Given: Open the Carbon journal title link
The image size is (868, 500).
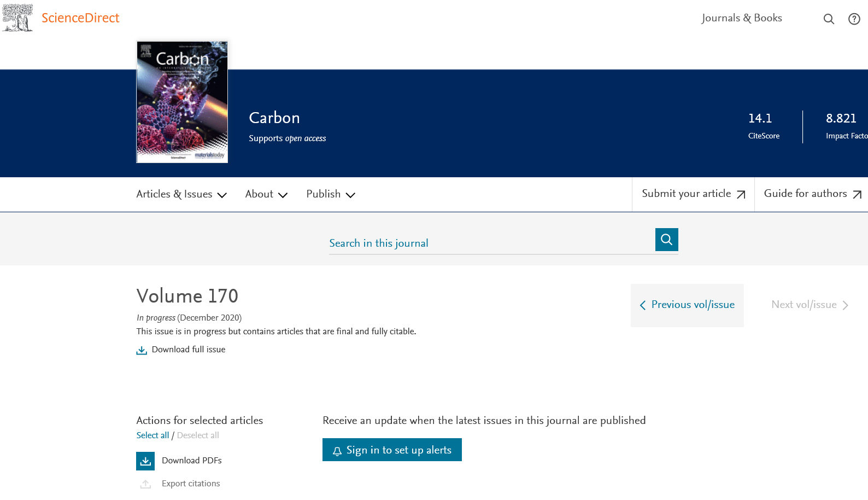Looking at the screenshot, I should 274,118.
